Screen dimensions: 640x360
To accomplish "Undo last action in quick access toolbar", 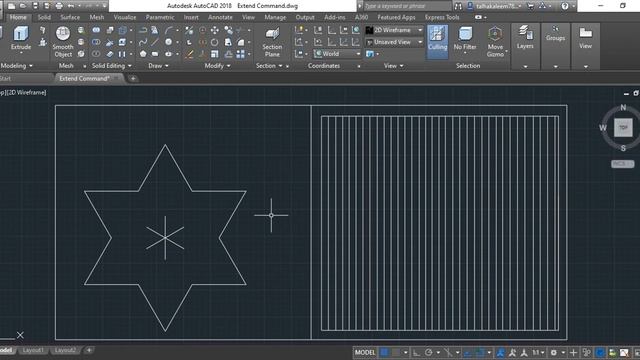I will pos(71,6).
